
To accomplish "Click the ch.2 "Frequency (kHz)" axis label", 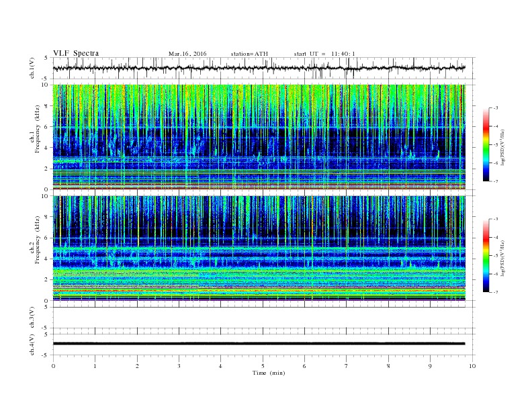I will (38, 240).
